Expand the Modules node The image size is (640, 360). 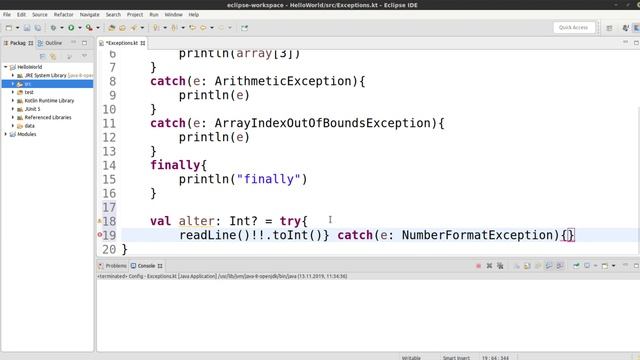coord(6,134)
